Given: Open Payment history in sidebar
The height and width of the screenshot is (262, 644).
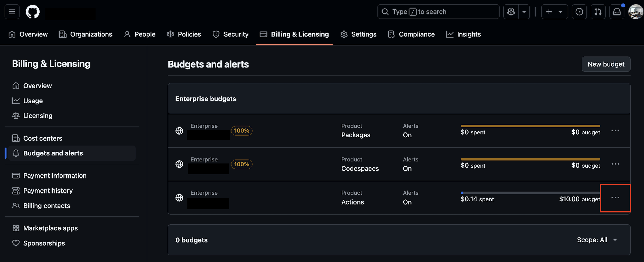Looking at the screenshot, I should [72, 191].
